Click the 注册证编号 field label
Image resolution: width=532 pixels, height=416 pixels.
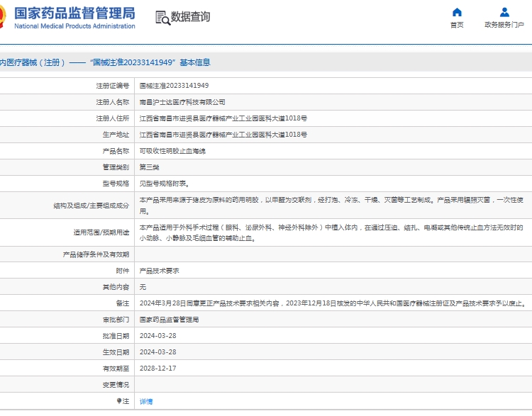(112, 86)
